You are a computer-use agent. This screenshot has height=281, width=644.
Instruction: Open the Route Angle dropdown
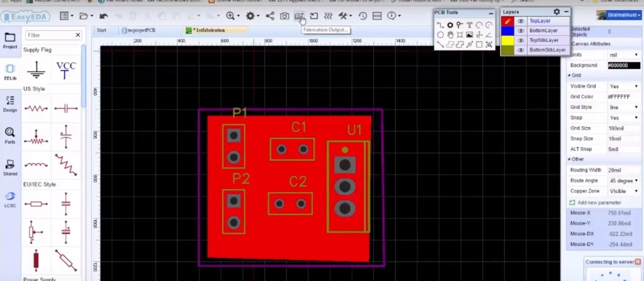tap(624, 180)
